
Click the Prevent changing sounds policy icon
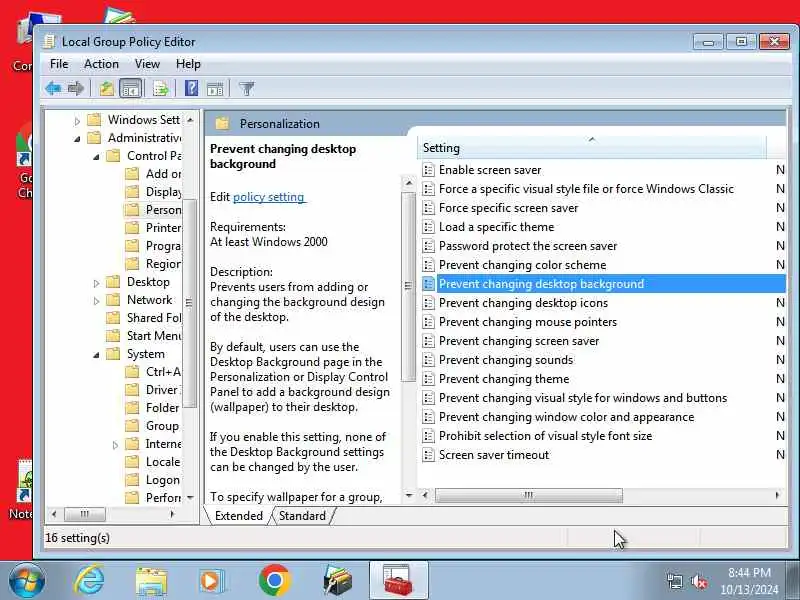pyautogui.click(x=429, y=360)
